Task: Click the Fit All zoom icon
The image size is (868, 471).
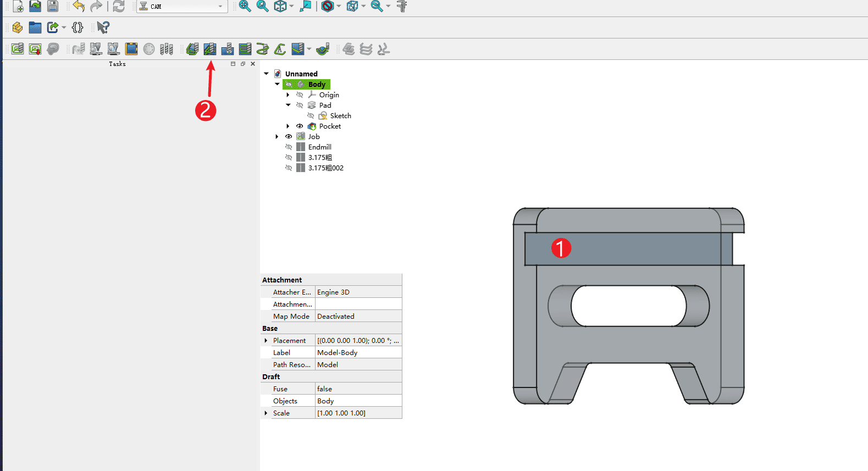Action: point(245,7)
